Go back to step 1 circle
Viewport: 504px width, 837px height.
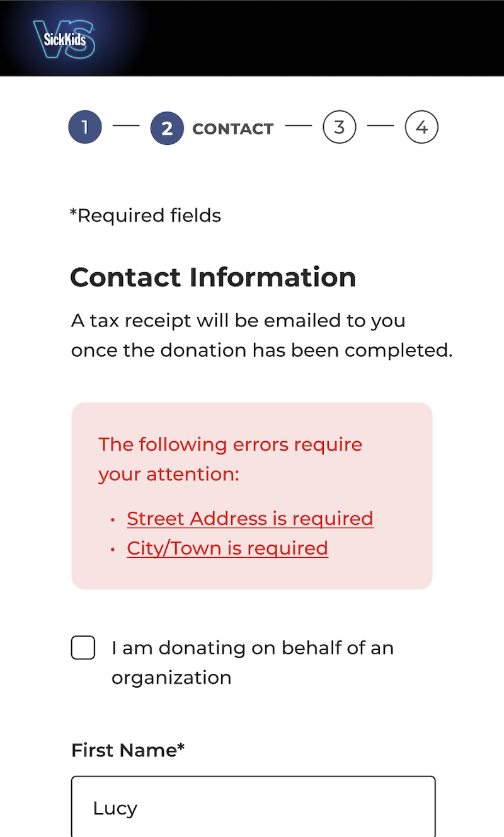[x=85, y=127]
